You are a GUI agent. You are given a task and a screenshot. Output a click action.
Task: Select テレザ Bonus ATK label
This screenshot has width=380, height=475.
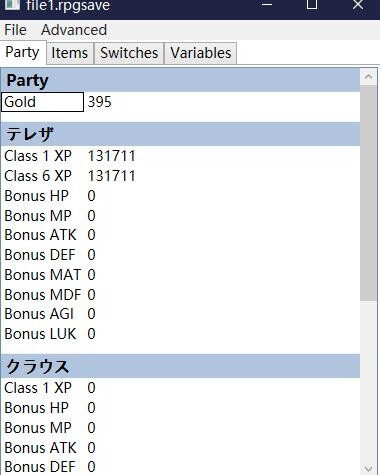point(40,235)
